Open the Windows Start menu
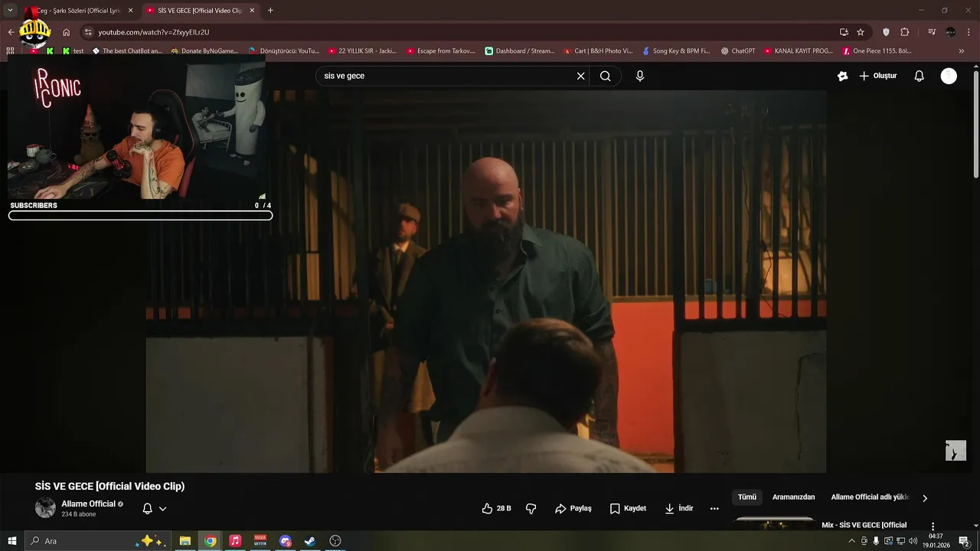Image resolution: width=980 pixels, height=551 pixels. 12,541
